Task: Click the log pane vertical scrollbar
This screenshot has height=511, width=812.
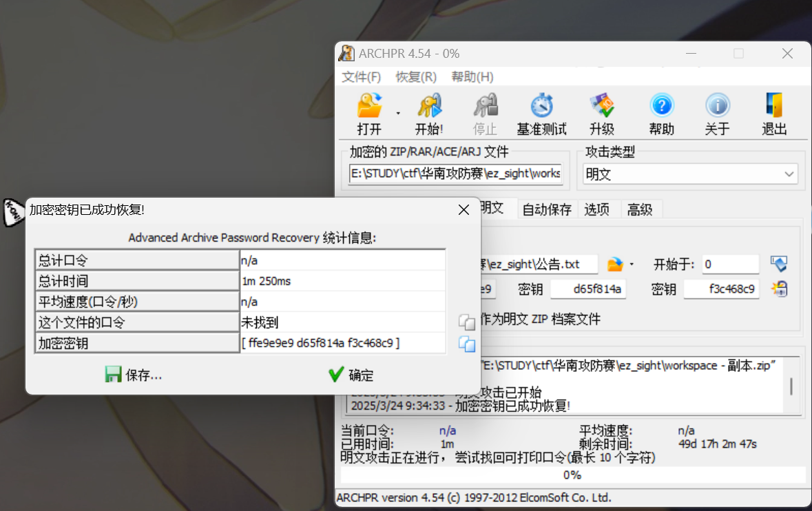Action: click(x=791, y=386)
